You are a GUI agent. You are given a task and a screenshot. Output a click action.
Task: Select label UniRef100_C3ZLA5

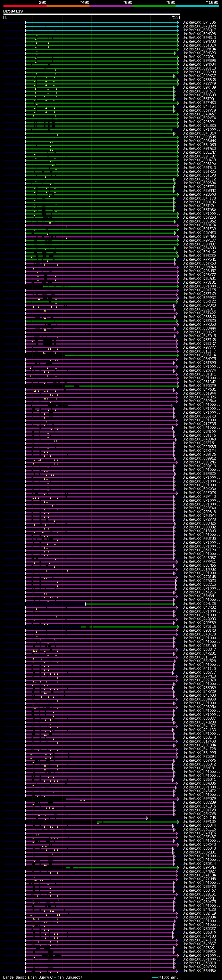pyautogui.click(x=199, y=646)
